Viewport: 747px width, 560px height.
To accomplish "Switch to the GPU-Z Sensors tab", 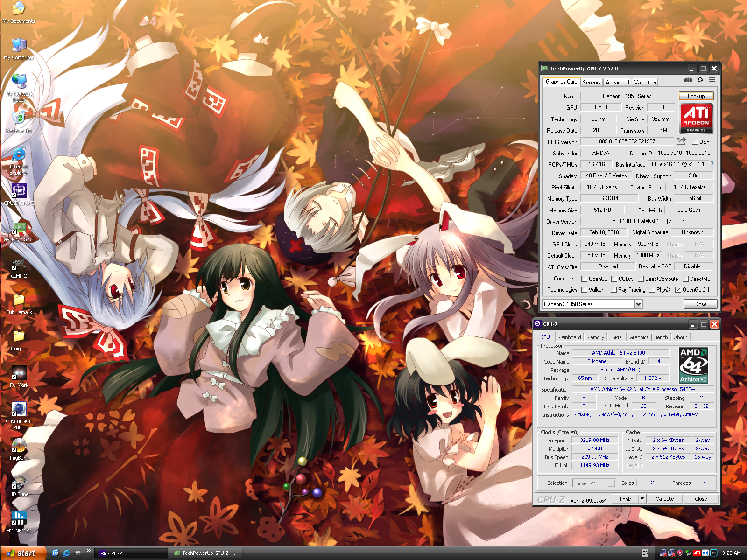I will click(x=592, y=83).
